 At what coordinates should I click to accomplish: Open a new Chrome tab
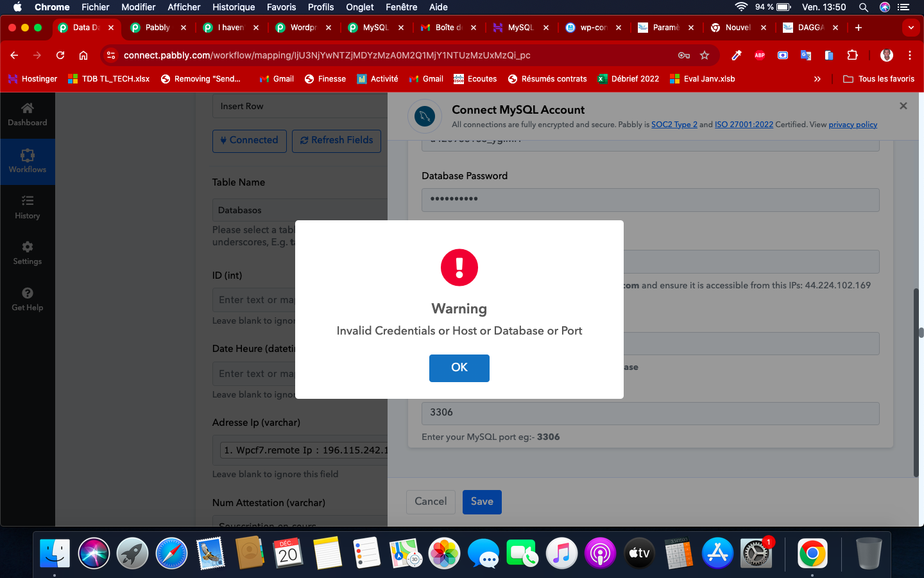coord(859,28)
